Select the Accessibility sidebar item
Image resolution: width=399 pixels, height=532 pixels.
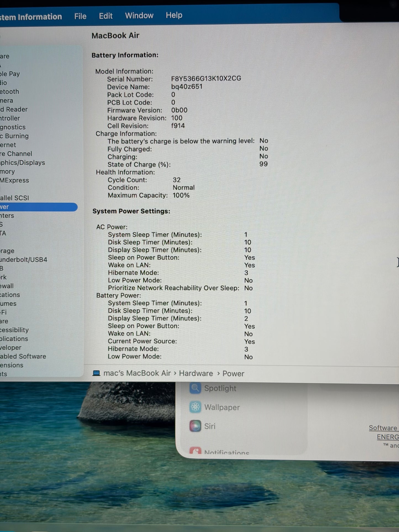coord(14,330)
